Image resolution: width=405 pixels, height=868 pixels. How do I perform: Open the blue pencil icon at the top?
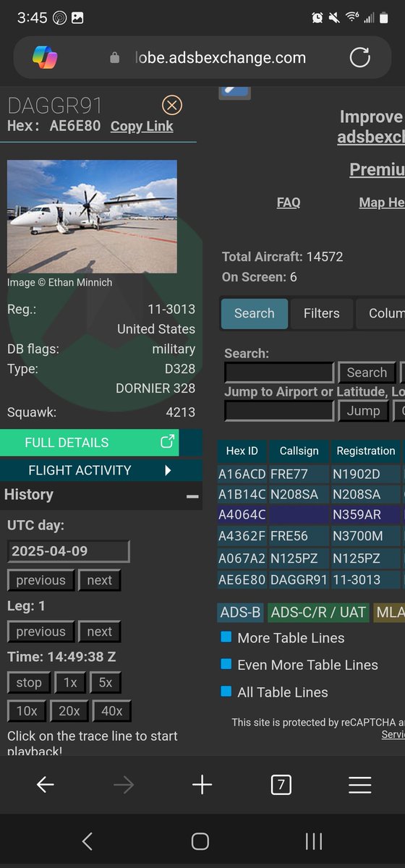point(234,93)
